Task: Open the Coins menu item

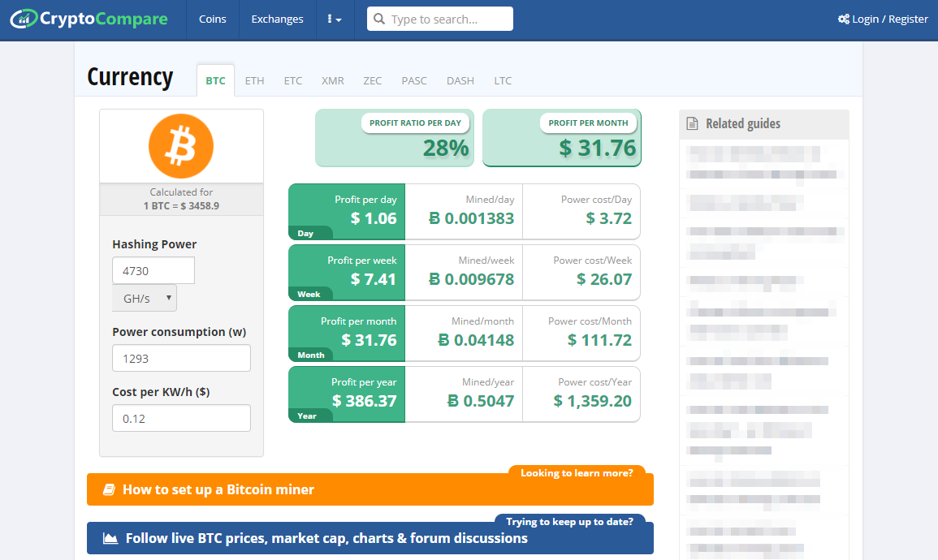Action: (212, 19)
